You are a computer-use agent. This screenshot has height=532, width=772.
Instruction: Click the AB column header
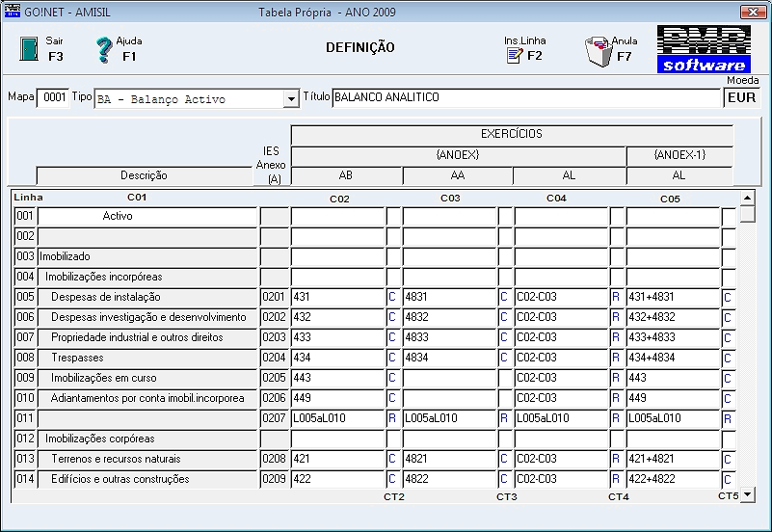(346, 175)
